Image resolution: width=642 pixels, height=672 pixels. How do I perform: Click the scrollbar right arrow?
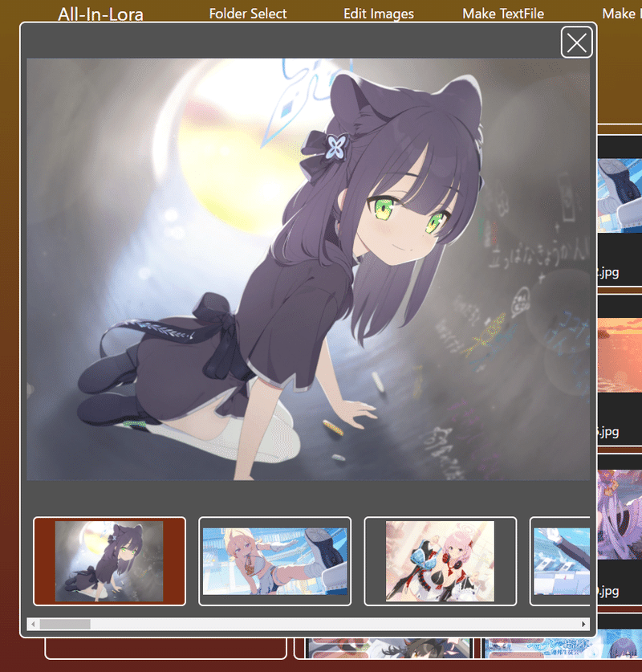coord(583,624)
